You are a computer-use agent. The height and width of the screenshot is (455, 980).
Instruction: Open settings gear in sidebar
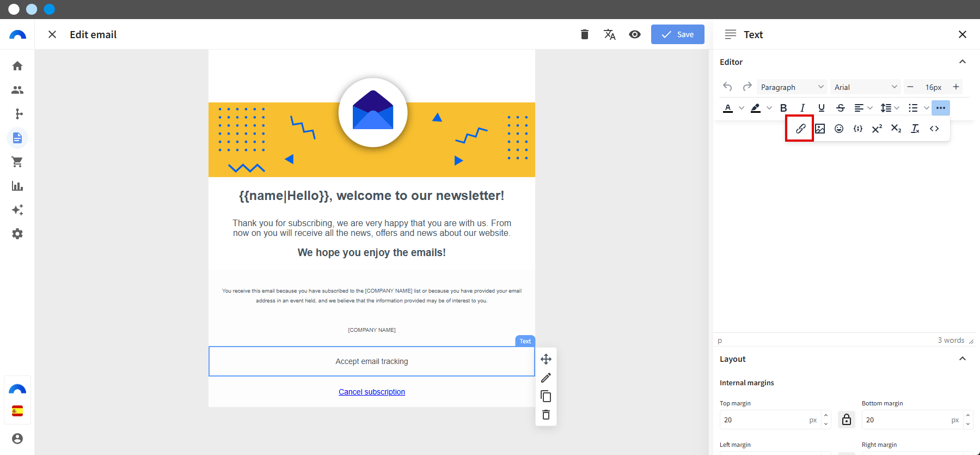17,234
